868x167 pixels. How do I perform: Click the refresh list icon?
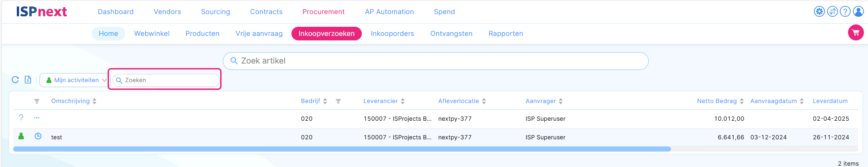[x=15, y=80]
